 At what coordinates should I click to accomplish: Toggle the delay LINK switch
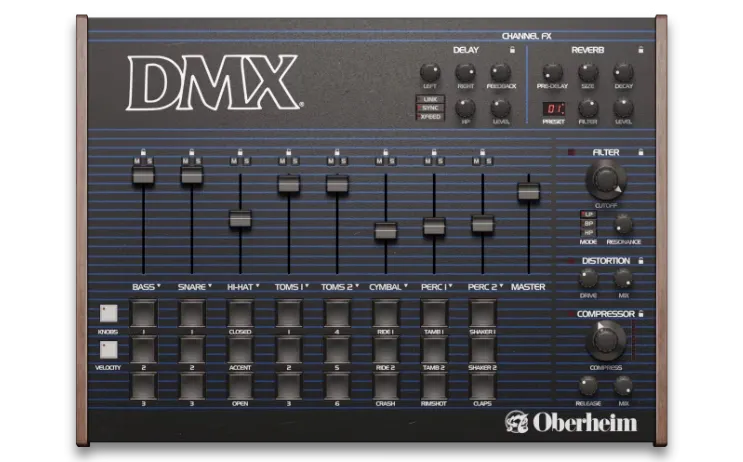pos(430,100)
